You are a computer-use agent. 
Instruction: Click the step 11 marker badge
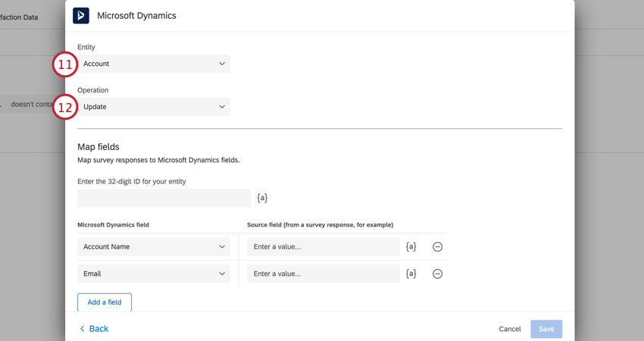point(65,64)
